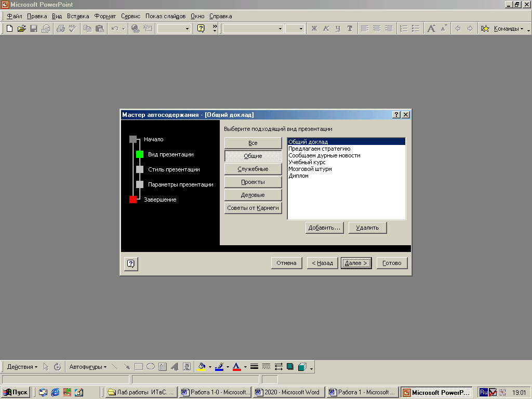
Task: Open the Help question mark toolbar icon
Action: coord(201,29)
